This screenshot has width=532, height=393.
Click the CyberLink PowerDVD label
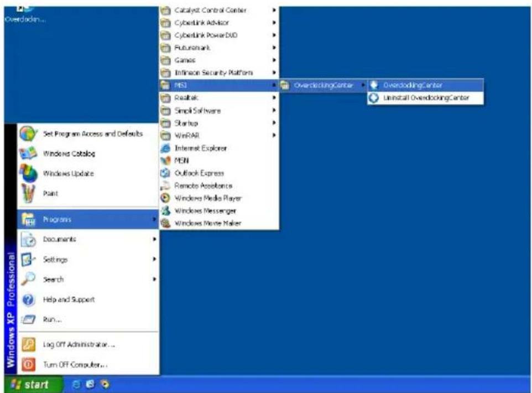point(206,35)
